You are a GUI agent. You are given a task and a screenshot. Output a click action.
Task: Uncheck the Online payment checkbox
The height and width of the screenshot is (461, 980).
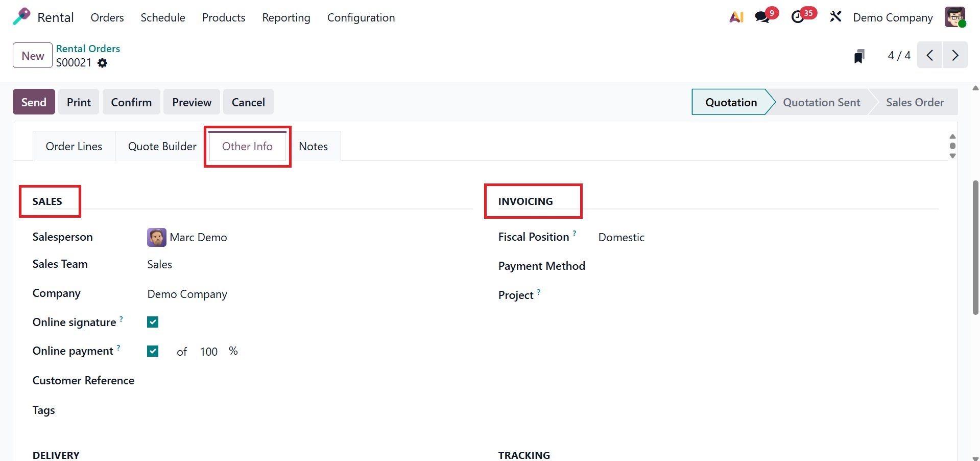click(153, 351)
